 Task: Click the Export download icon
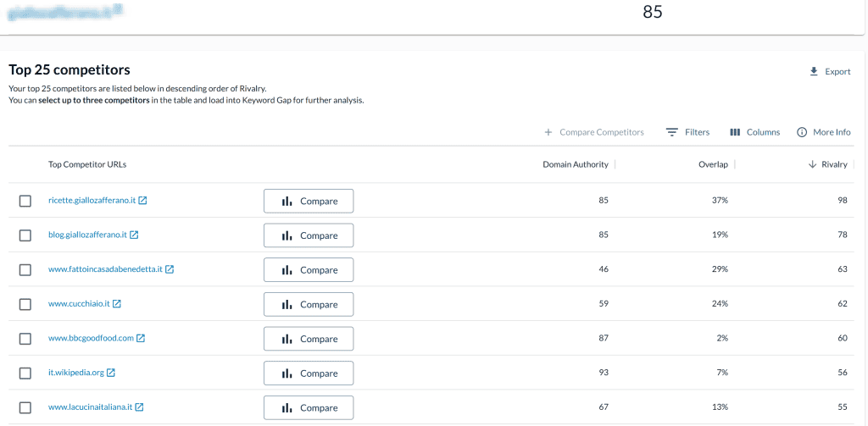[x=814, y=71]
